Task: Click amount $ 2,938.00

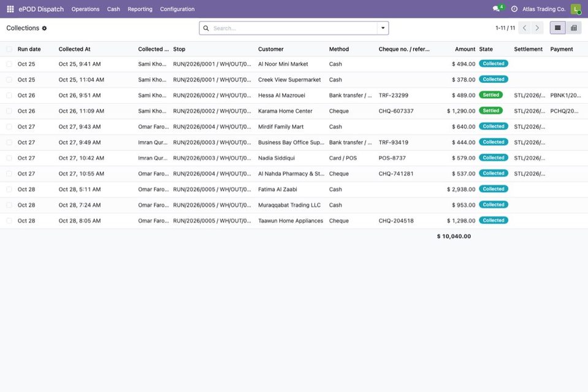Action: [x=461, y=190]
